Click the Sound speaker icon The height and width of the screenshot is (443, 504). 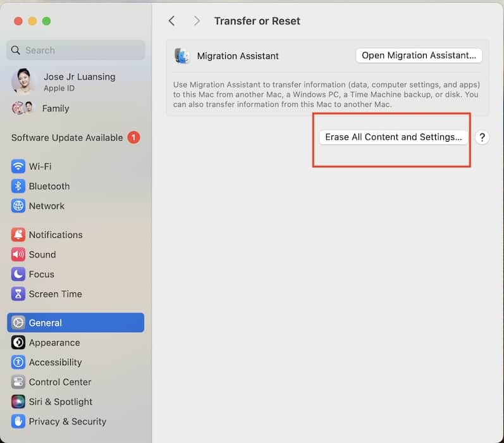(18, 254)
